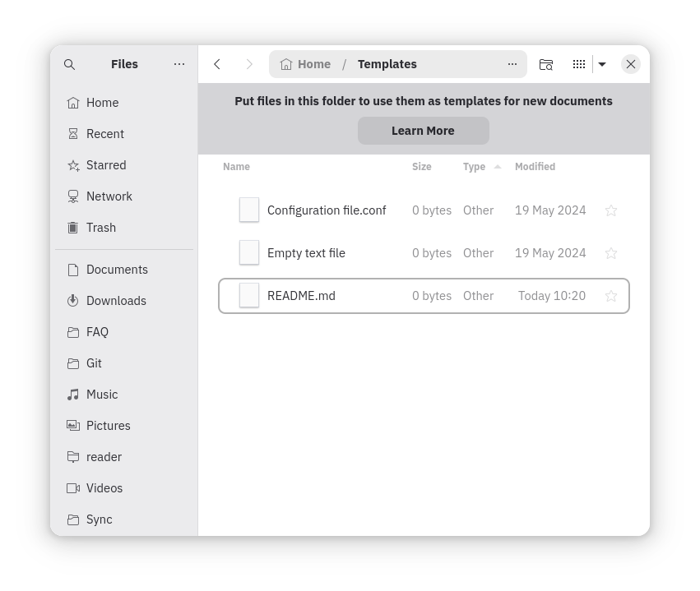Select the README.md file name

tap(301, 296)
